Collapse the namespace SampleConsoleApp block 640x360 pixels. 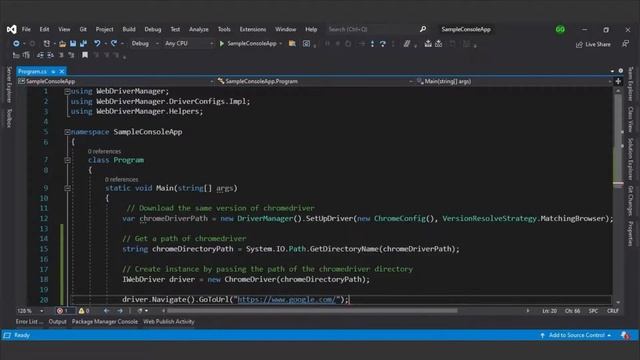tap(67, 132)
